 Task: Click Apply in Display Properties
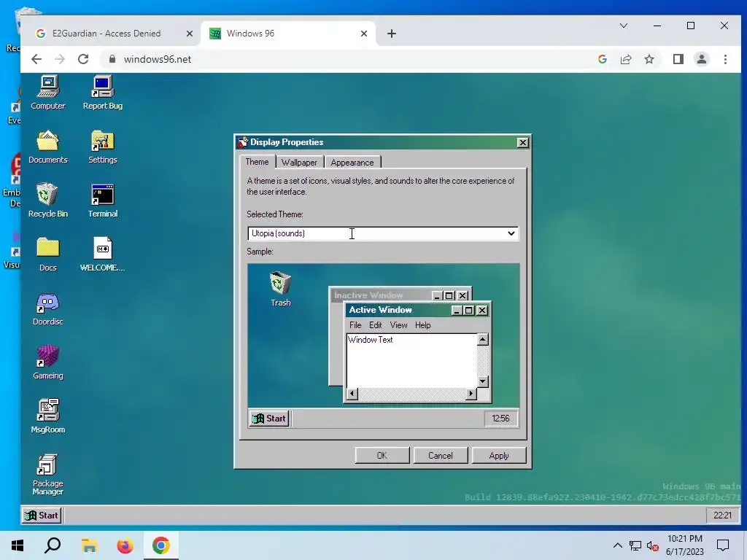(x=499, y=456)
